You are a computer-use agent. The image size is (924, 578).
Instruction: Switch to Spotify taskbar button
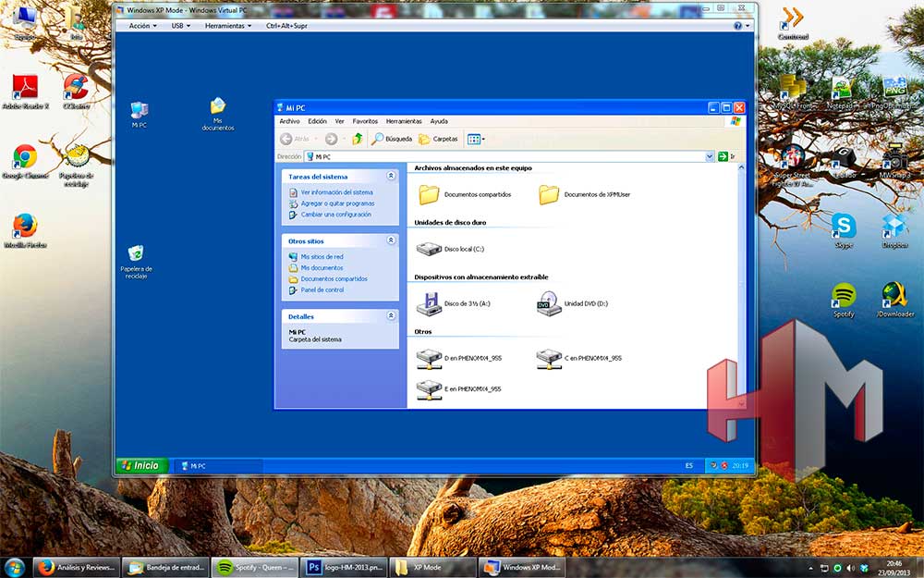pos(255,568)
